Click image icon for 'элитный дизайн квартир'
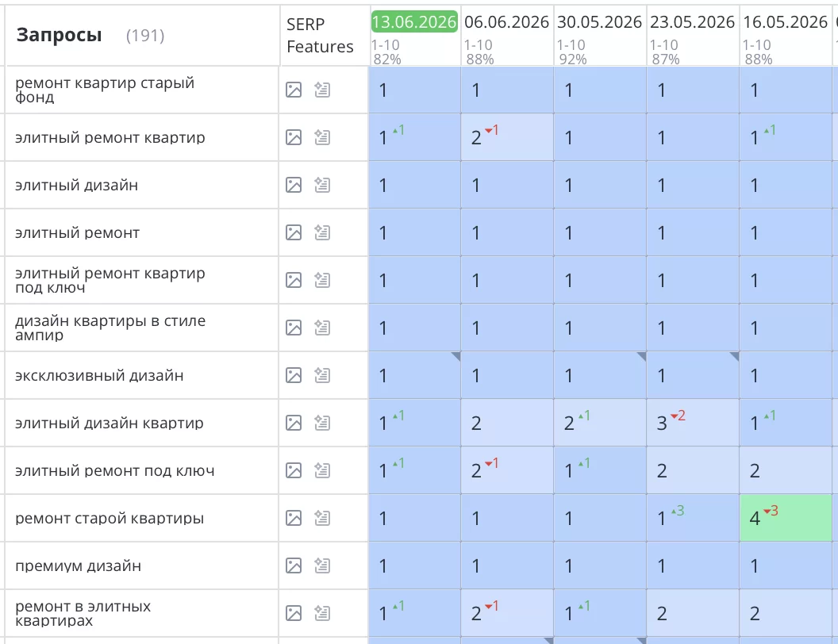This screenshot has width=838, height=644. pyautogui.click(x=294, y=423)
